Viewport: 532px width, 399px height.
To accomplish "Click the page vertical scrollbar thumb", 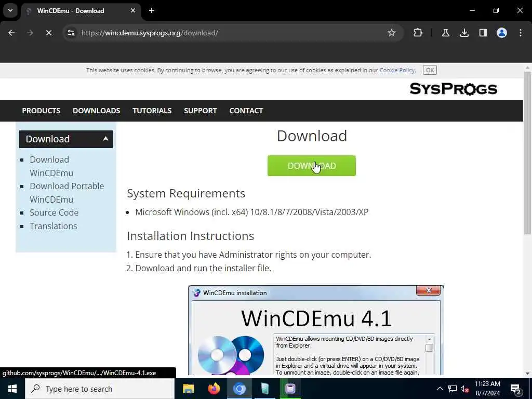I will coord(527,153).
